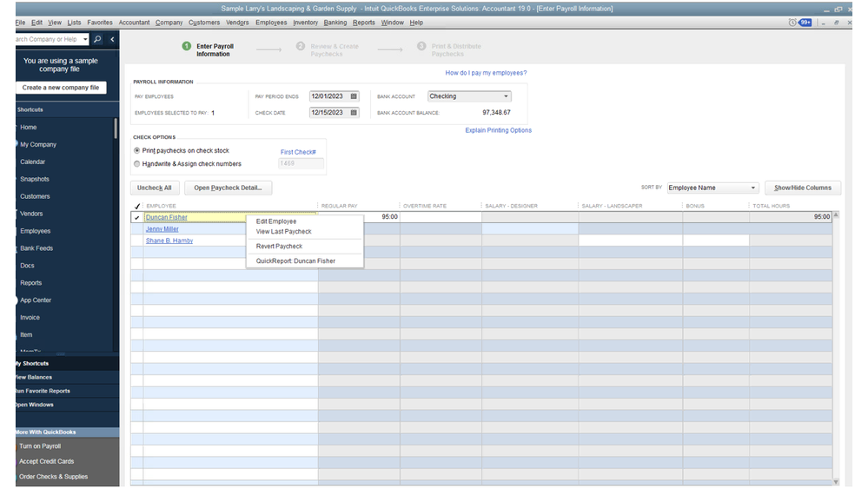The width and height of the screenshot is (868, 488).
Task: Choose Revert Paycheck in context menu
Action: (x=279, y=247)
